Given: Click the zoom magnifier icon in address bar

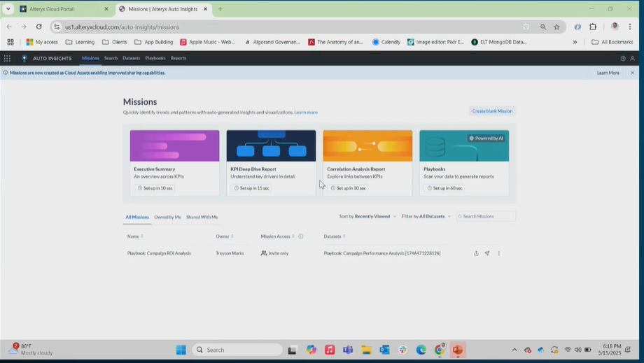Looking at the screenshot, I should (543, 27).
